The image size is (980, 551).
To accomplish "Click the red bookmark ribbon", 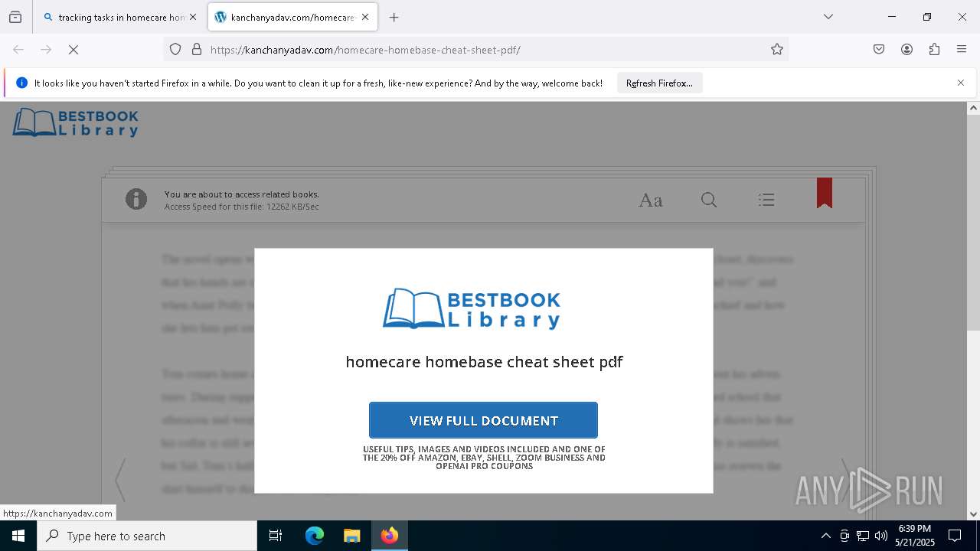I will pos(825,193).
